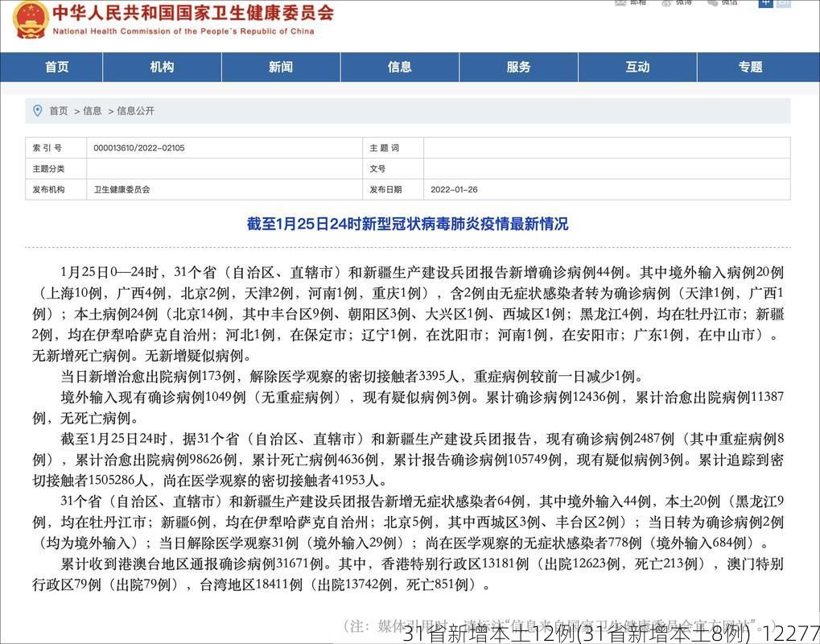Go to the 新闻 navigation tab
Image resolution: width=820 pixels, height=644 pixels.
coord(281,67)
